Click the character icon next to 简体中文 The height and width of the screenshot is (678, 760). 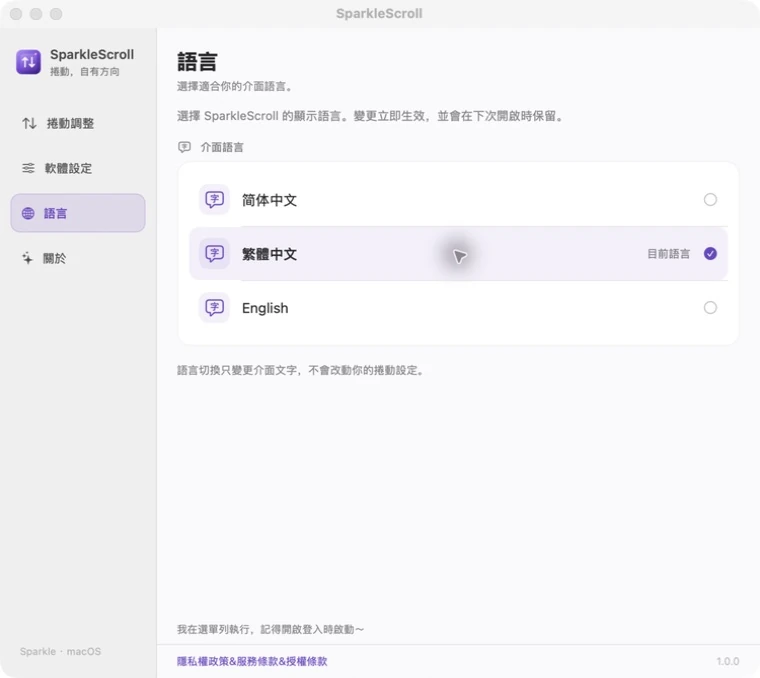[214, 199]
